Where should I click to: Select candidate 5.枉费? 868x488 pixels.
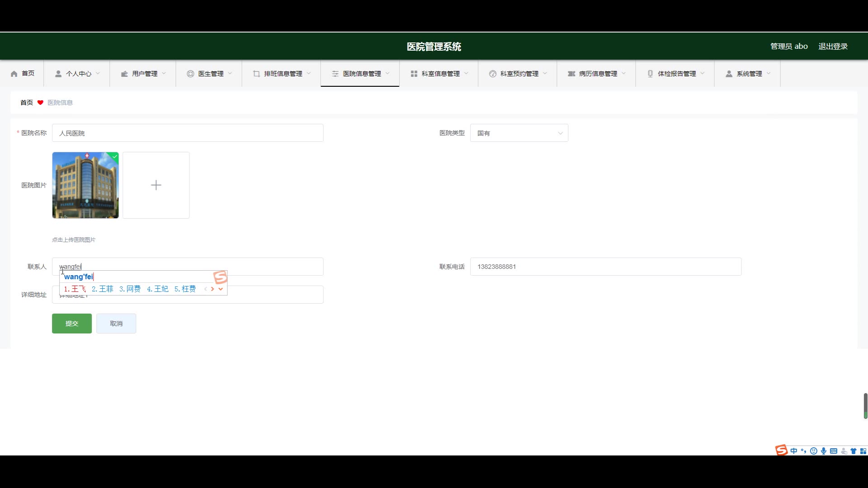(x=185, y=289)
